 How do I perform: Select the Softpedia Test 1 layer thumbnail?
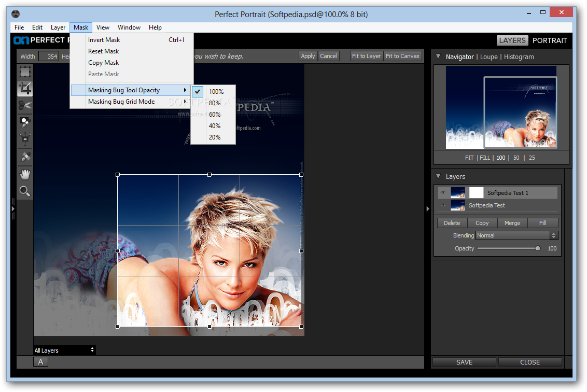click(x=458, y=192)
